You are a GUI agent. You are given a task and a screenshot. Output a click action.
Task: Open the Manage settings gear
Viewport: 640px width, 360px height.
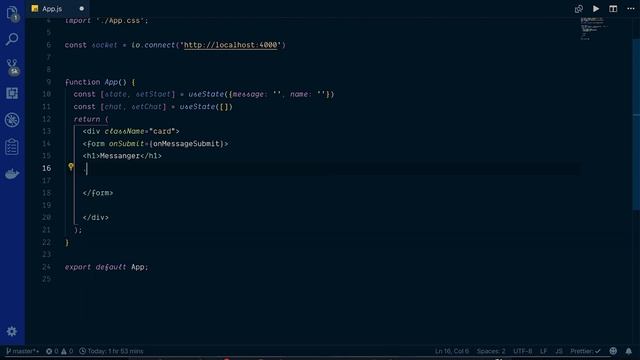[12, 331]
